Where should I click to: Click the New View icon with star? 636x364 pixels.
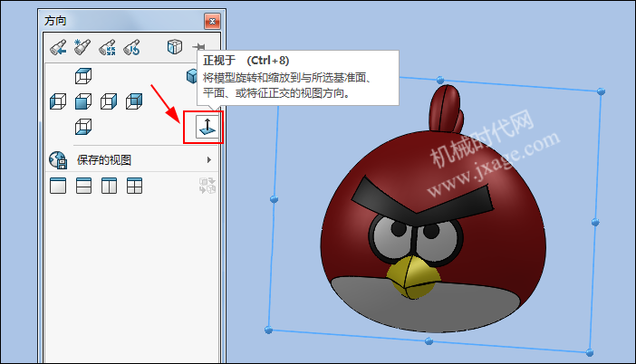pyautogui.click(x=82, y=47)
